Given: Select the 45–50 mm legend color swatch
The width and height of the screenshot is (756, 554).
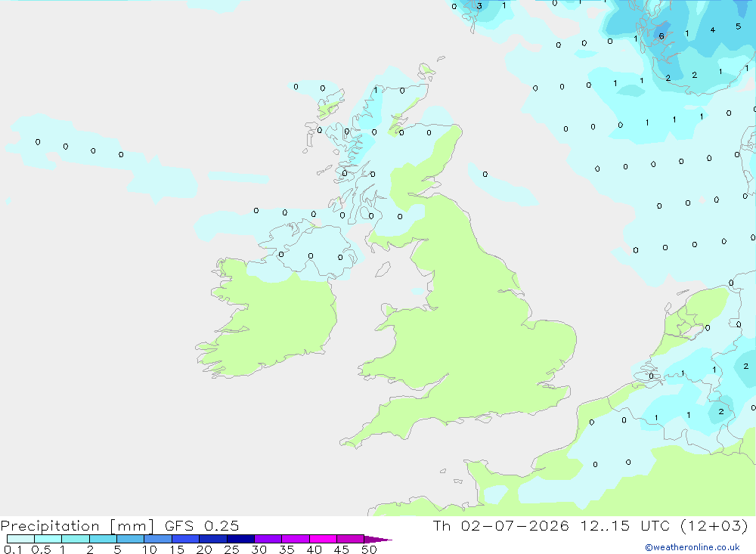Looking at the screenshot, I should tap(351, 539).
